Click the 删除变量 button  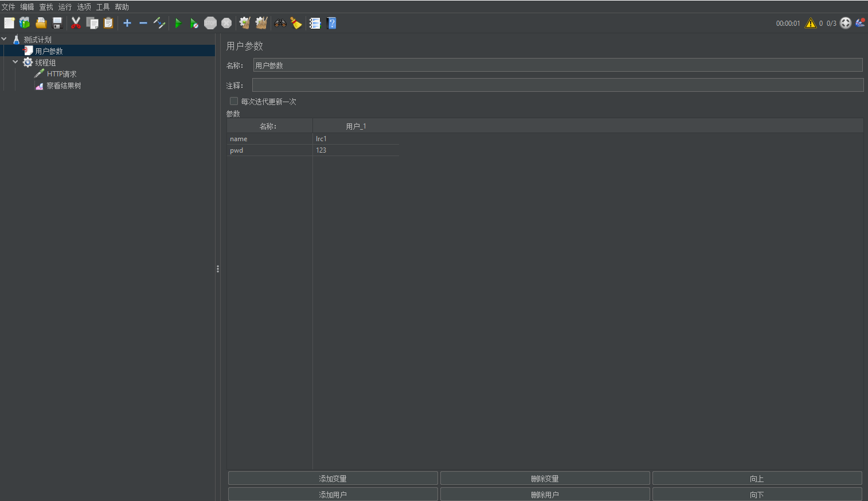(545, 479)
